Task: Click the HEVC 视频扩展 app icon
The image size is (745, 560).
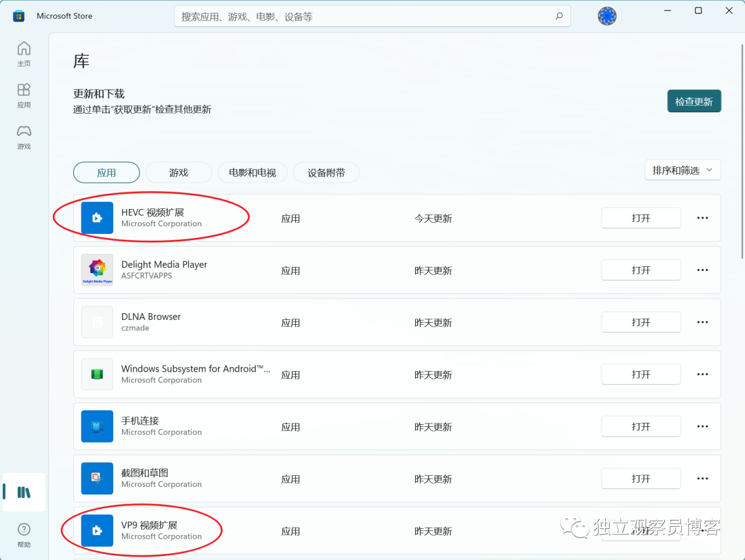Action: click(97, 218)
